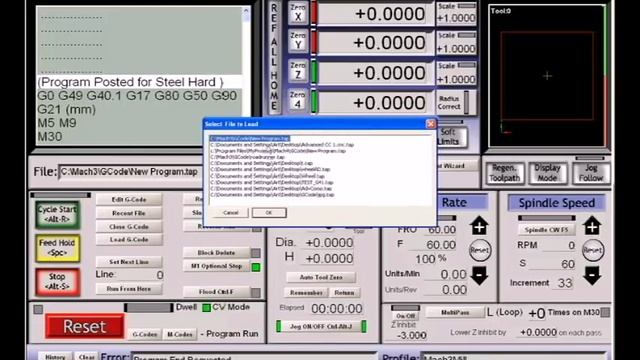
Task: Click the big red Reset button
Action: coord(84,326)
